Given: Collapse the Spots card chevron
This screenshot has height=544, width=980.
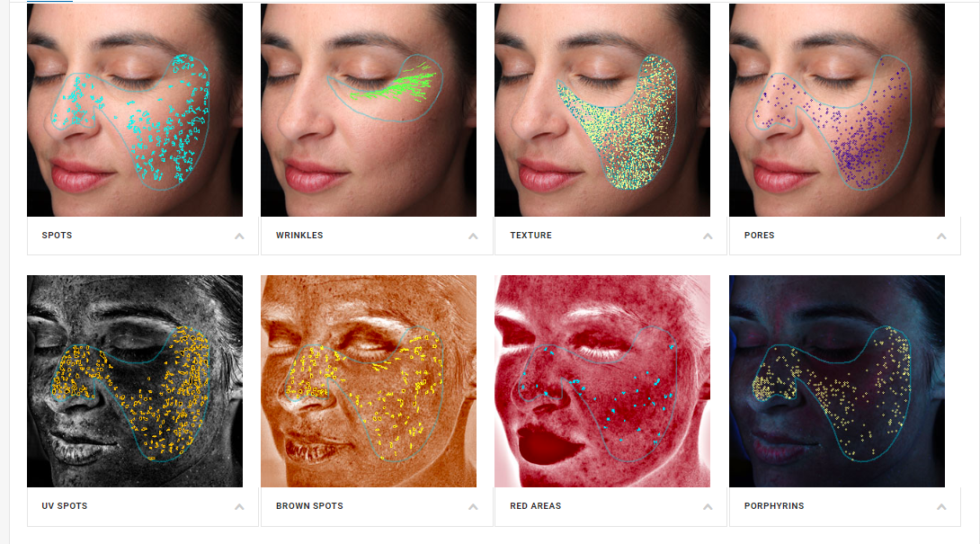Looking at the screenshot, I should [239, 236].
